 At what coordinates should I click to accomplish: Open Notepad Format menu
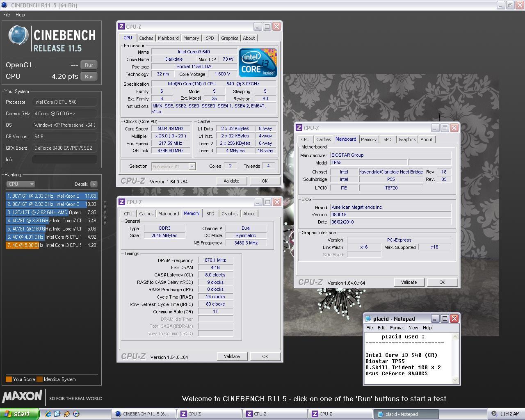pyautogui.click(x=397, y=328)
